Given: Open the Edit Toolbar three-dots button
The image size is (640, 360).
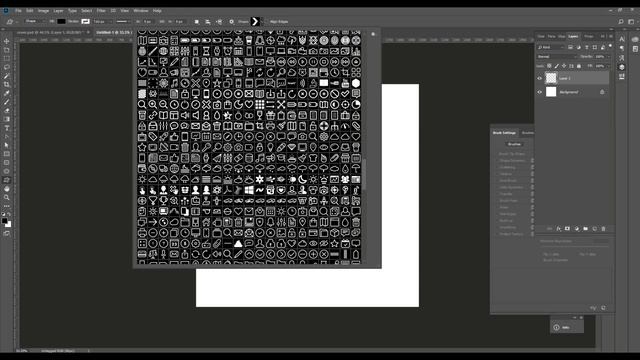Looking at the screenshot, I should click(7, 206).
